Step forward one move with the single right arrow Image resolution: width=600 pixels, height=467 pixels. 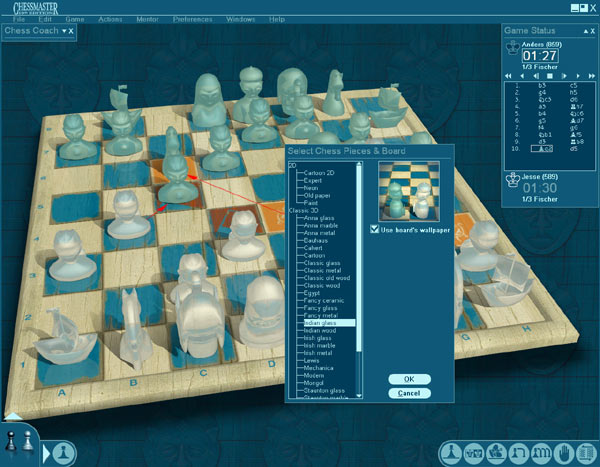[x=578, y=76]
